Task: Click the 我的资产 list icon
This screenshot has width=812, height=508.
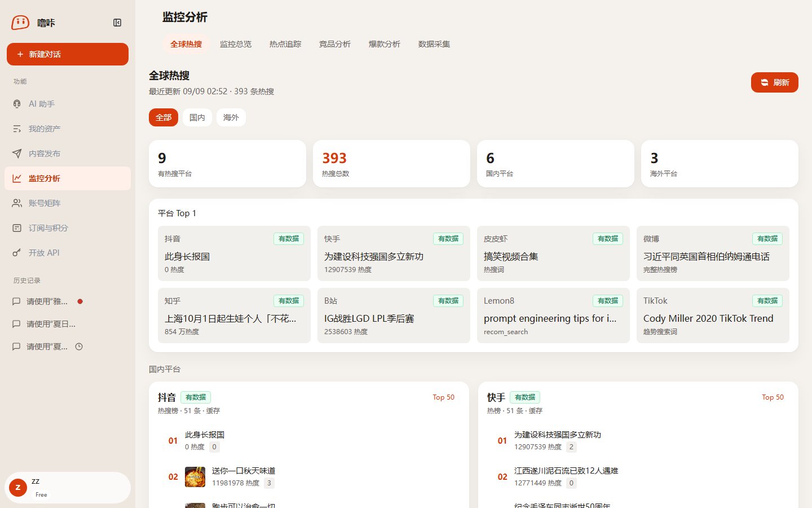Action: (17, 129)
